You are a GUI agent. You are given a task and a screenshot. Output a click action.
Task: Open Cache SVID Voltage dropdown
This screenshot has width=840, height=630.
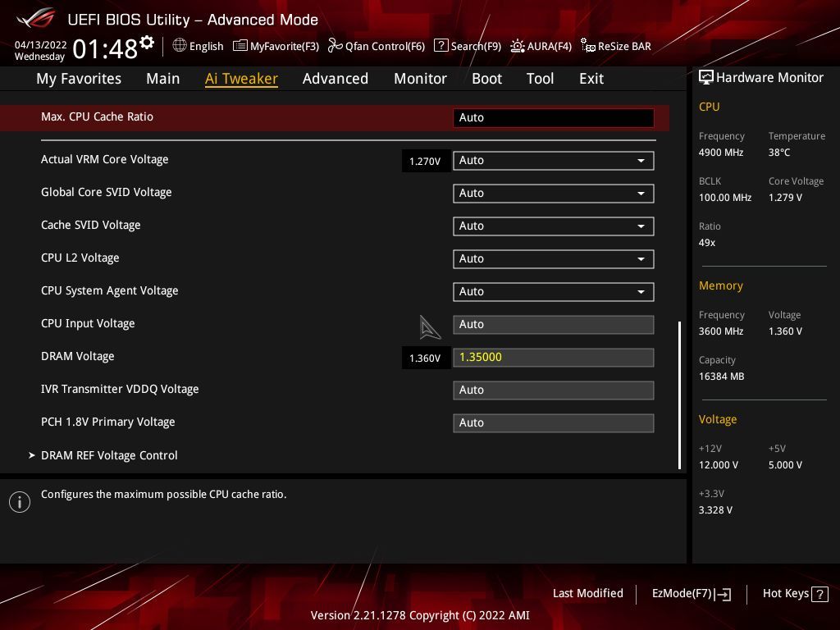pos(554,226)
